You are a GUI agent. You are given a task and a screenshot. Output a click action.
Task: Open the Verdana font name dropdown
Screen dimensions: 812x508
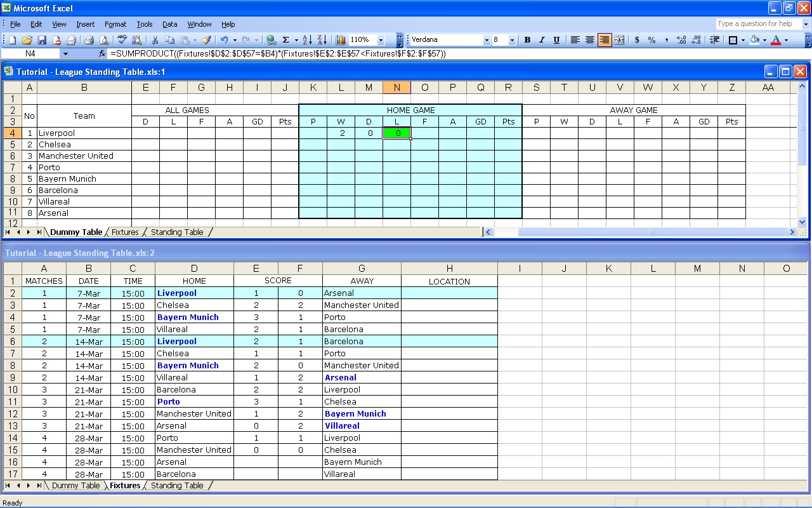[487, 40]
